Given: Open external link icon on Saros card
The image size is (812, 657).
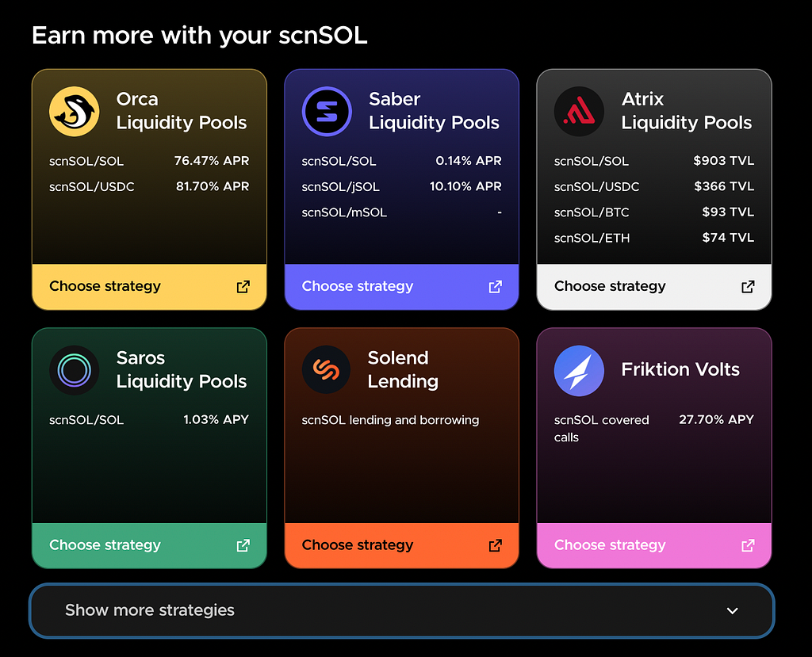Looking at the screenshot, I should click(243, 545).
